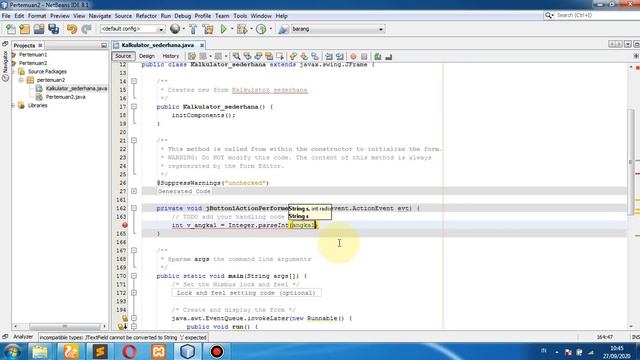Viewport: 640px width, 360px height.
Task: Select Pertemuan2.java in Projects tree
Action: [x=65, y=97]
